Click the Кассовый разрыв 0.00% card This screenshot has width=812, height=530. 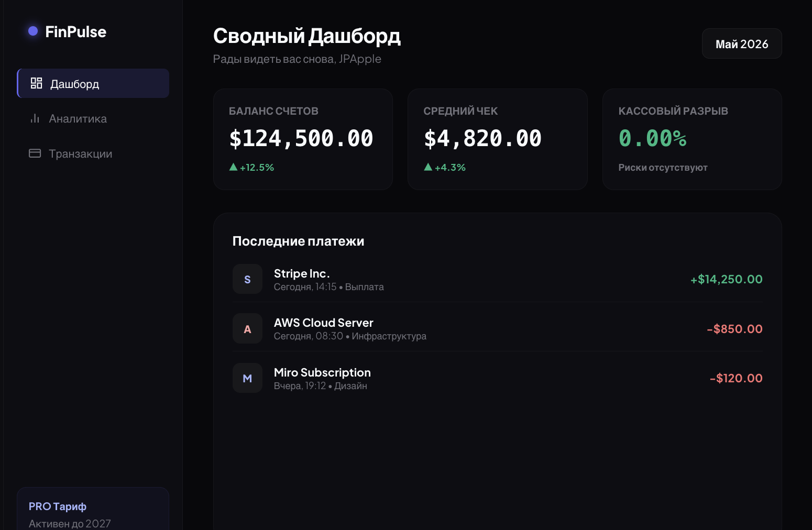point(692,139)
